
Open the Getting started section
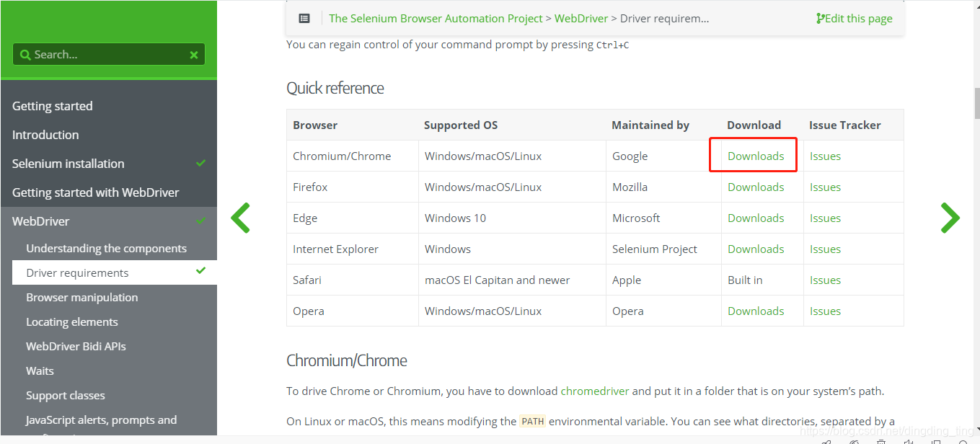pyautogui.click(x=53, y=106)
